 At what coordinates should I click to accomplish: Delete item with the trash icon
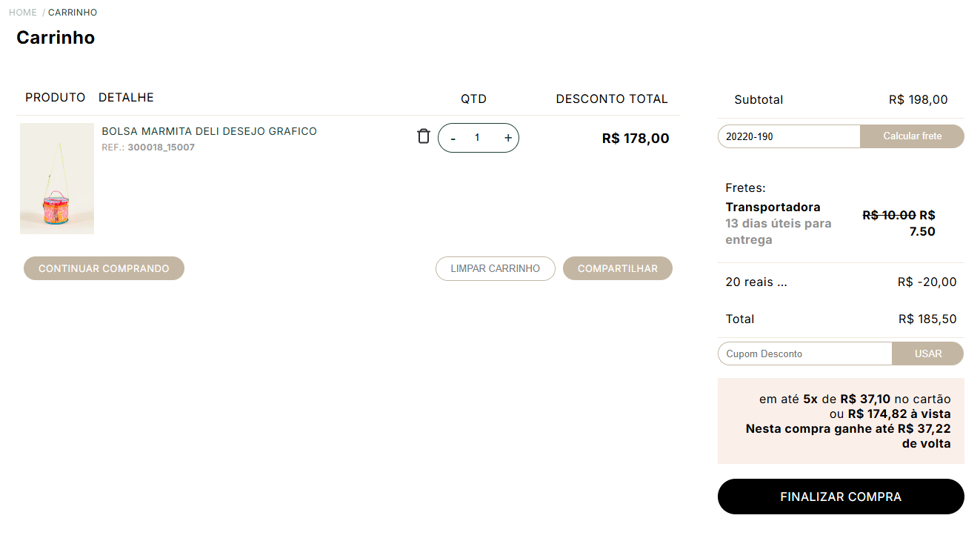click(x=424, y=136)
